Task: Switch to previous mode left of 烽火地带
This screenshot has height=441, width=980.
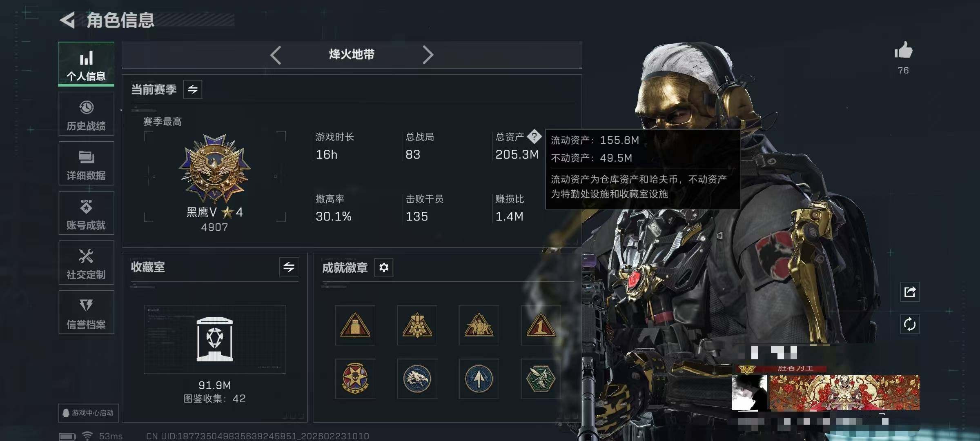Action: point(276,55)
